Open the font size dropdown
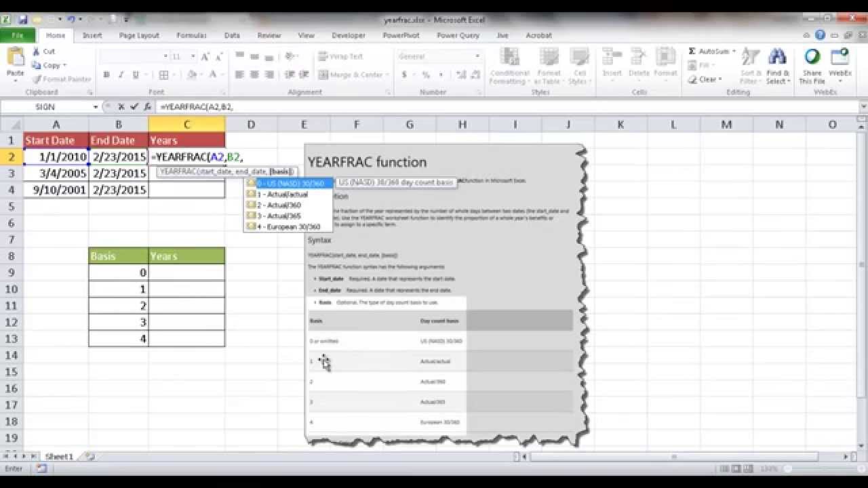Viewport: 868px width, 488px height. click(193, 56)
